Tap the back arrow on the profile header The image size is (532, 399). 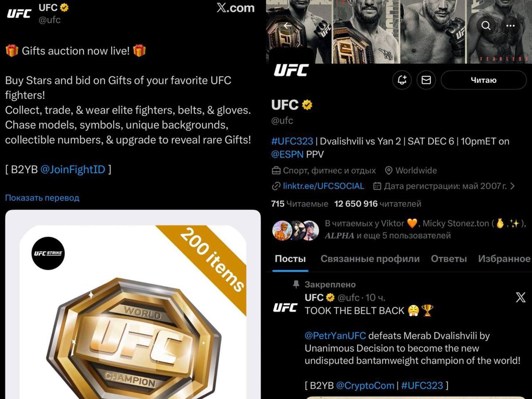pos(288,26)
